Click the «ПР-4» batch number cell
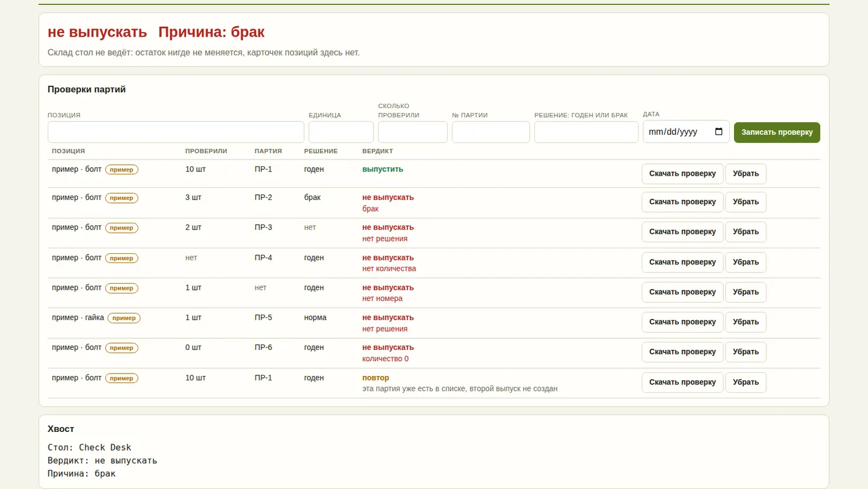The image size is (868, 489). 263,258
